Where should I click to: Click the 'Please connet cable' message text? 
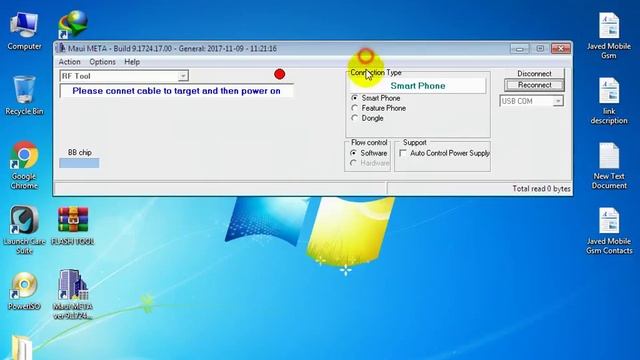(176, 91)
